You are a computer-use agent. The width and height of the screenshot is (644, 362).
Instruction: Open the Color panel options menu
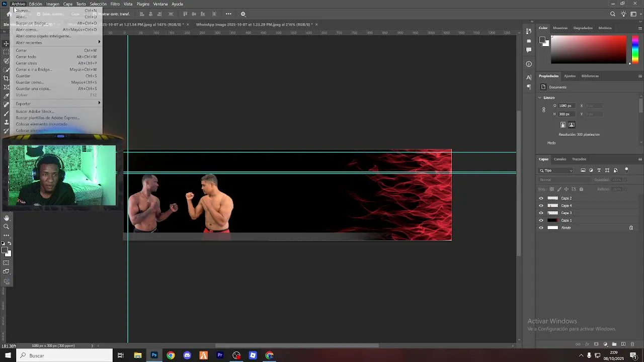(640, 28)
